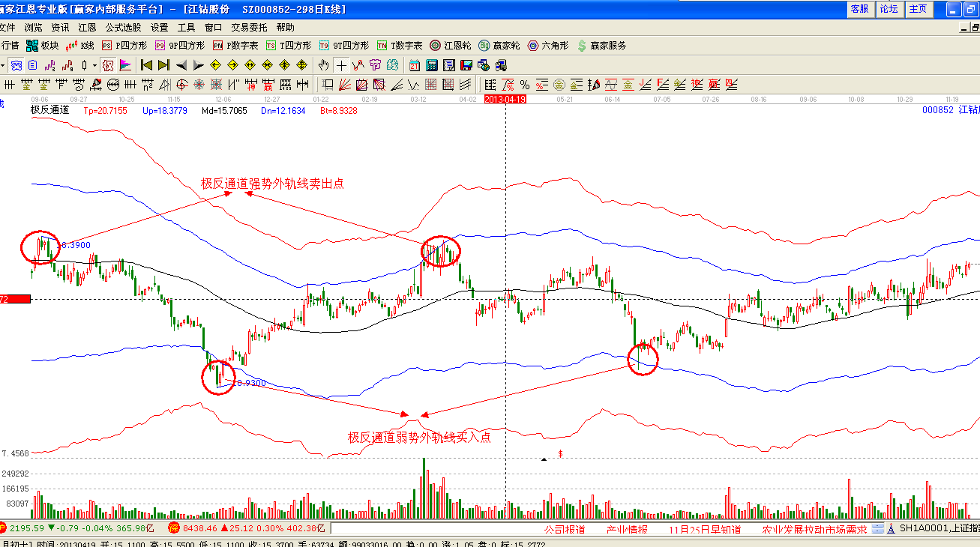The image size is (980, 547).
Task: Click the percent symbol drawing tool
Action: [x=525, y=84]
